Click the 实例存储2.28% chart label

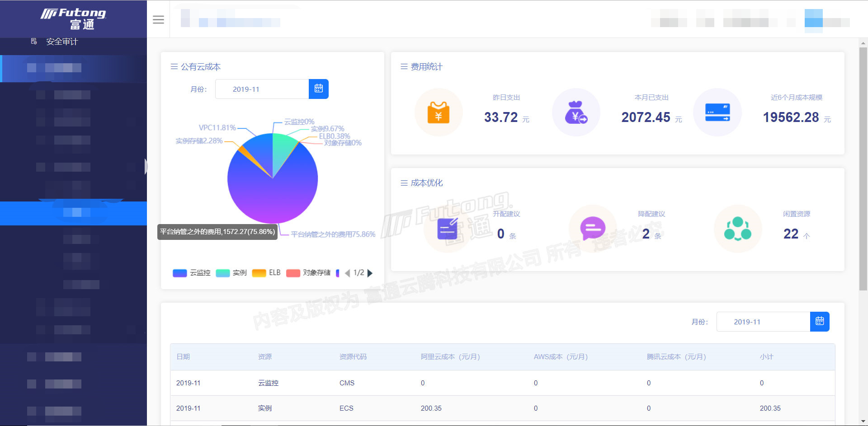point(199,141)
